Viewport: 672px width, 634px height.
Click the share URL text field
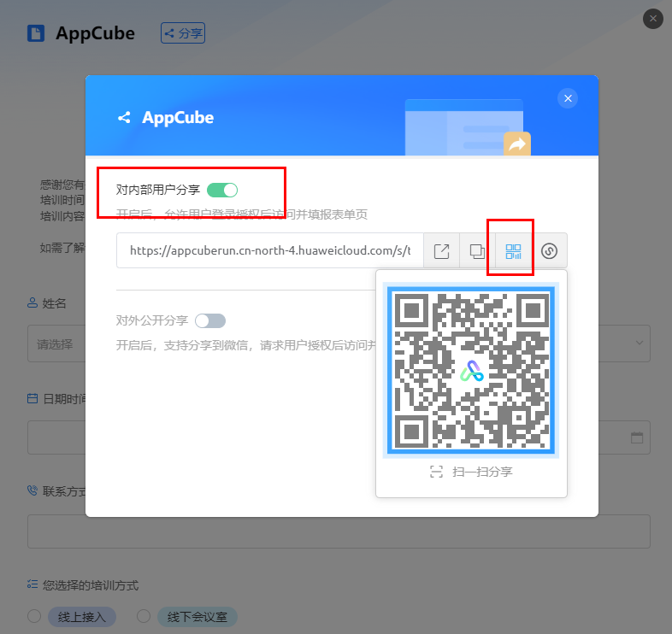tap(270, 250)
